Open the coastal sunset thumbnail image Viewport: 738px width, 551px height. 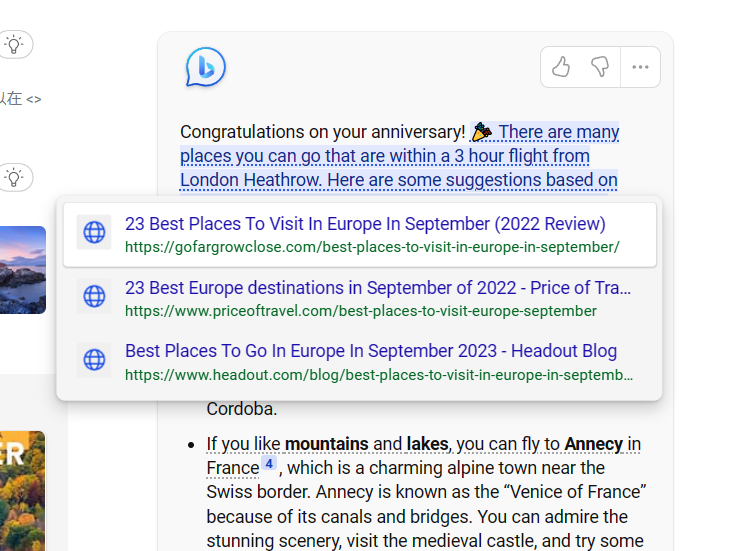[22, 270]
